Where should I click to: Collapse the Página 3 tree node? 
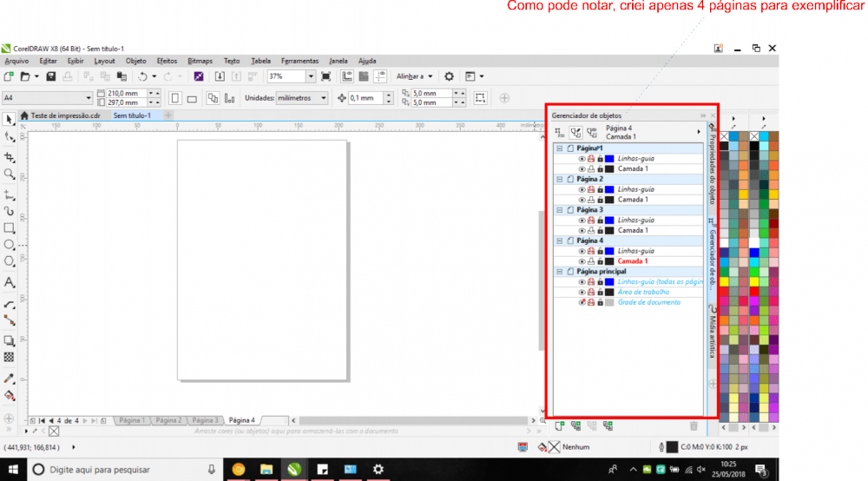tap(560, 210)
